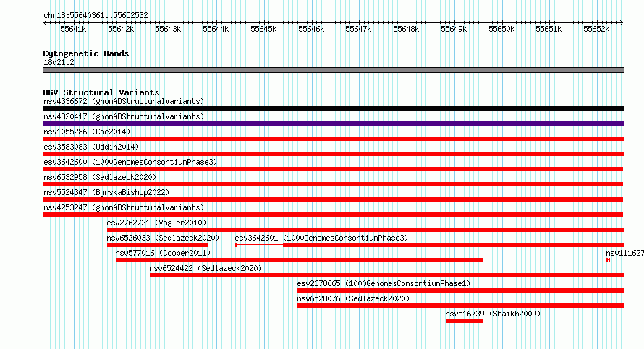The image size is (644, 349).
Task: Click the 55651k ruler tick label
Action: coord(548,29)
